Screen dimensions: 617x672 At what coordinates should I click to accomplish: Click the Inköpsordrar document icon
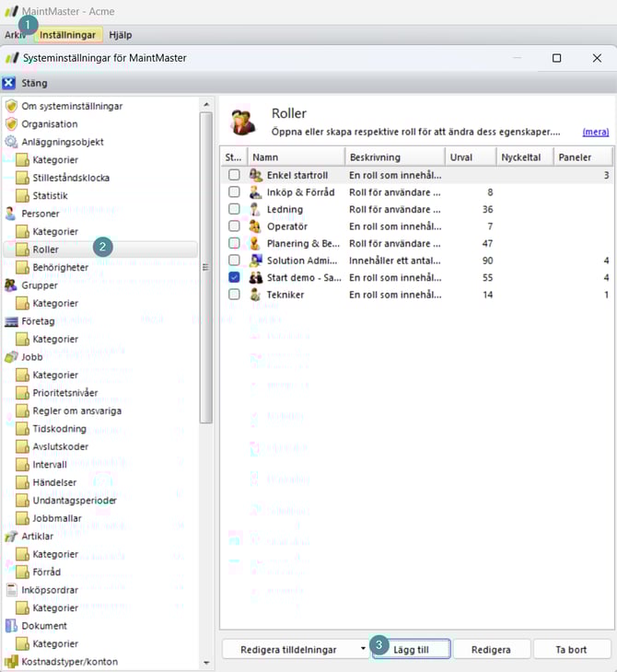pos(12,590)
